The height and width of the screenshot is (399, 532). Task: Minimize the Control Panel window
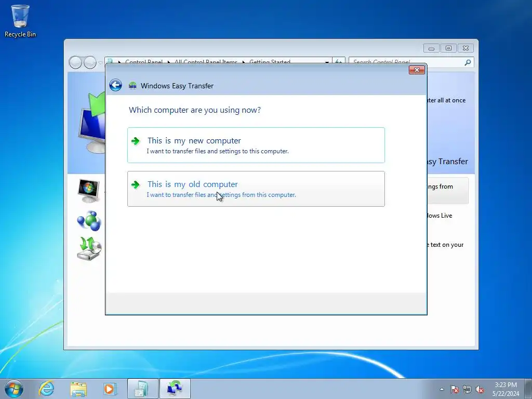[431, 48]
